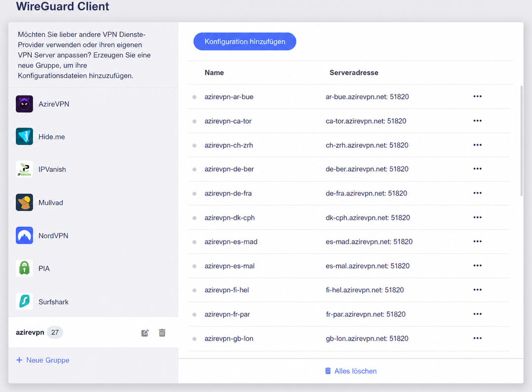Select the azirevpn-de-fra name
Image resolution: width=532 pixels, height=392 pixels.
pos(228,194)
